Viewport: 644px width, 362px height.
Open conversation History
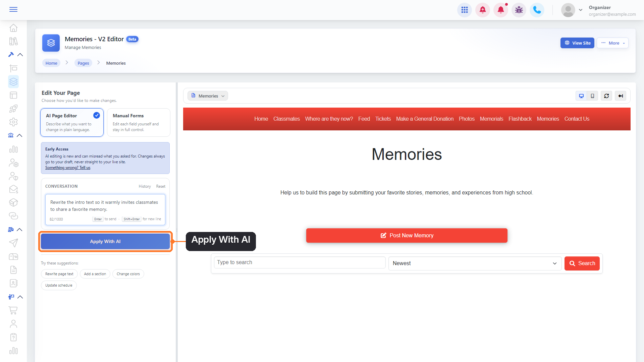[145, 186]
